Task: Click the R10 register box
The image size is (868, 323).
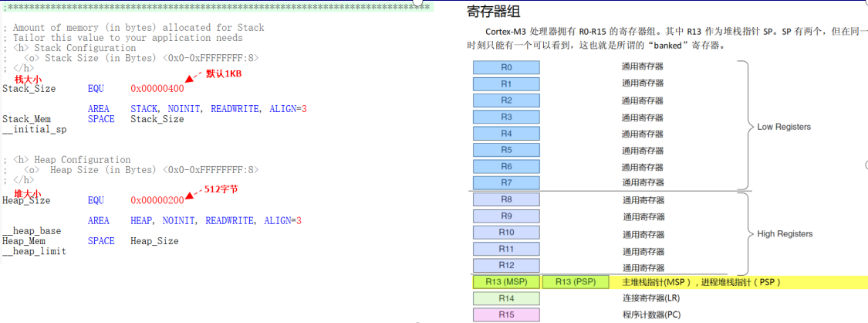Action: (x=506, y=232)
